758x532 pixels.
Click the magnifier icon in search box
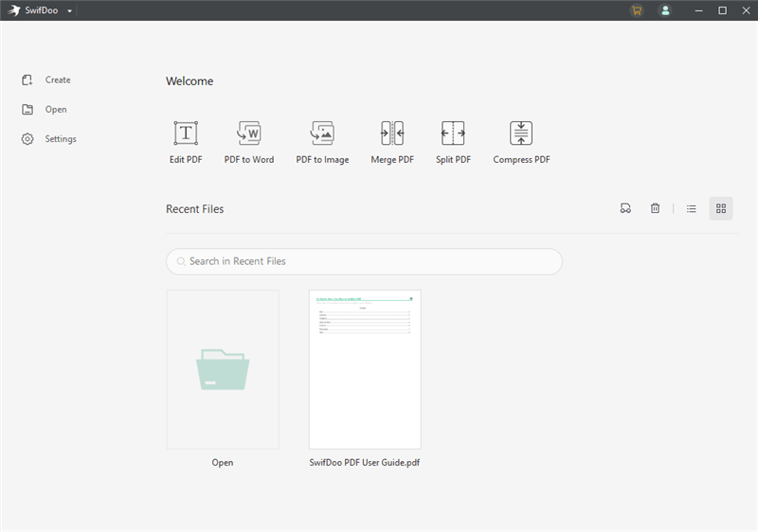pyautogui.click(x=181, y=261)
